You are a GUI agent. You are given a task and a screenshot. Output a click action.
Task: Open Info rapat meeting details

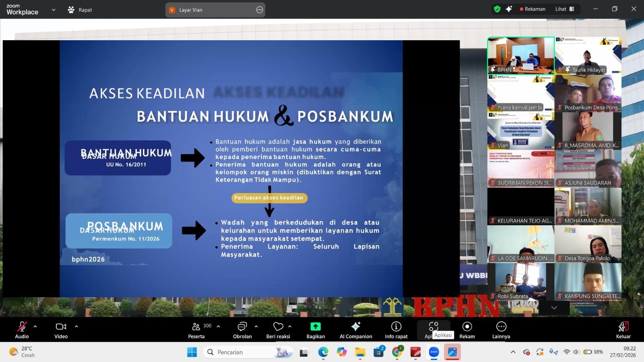(x=396, y=330)
